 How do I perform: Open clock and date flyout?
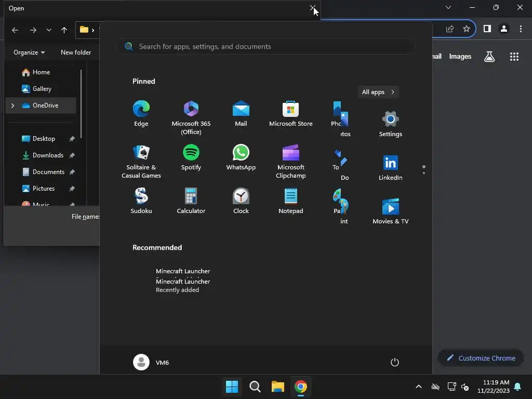[x=494, y=387]
